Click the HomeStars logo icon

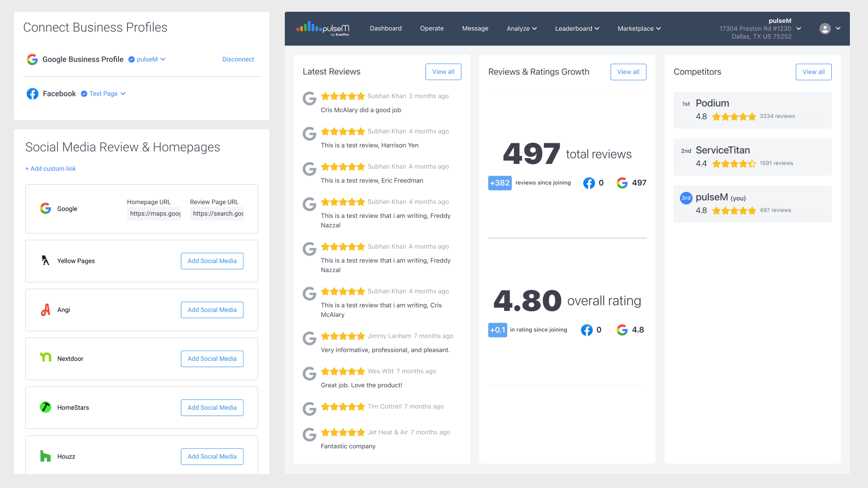[x=46, y=407]
